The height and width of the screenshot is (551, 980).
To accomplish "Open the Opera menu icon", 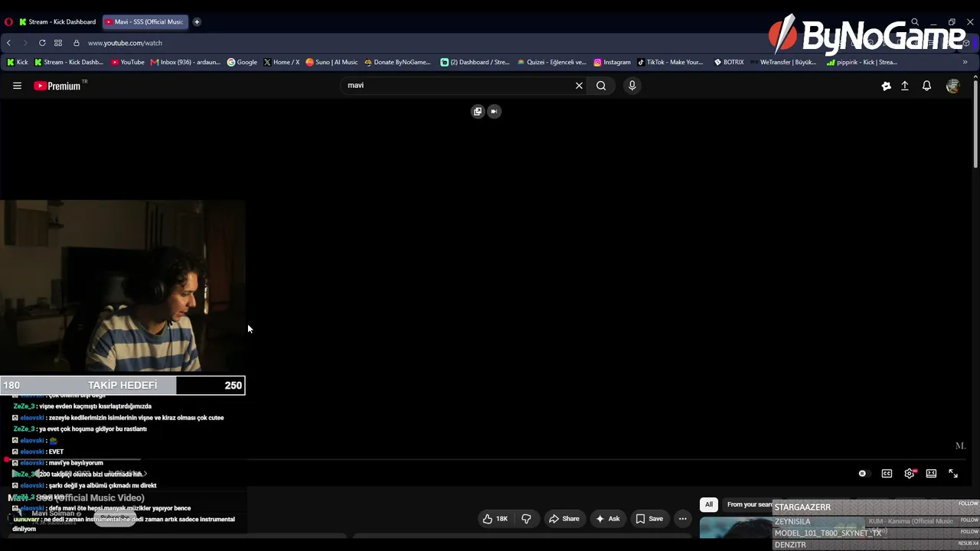I will point(8,22).
